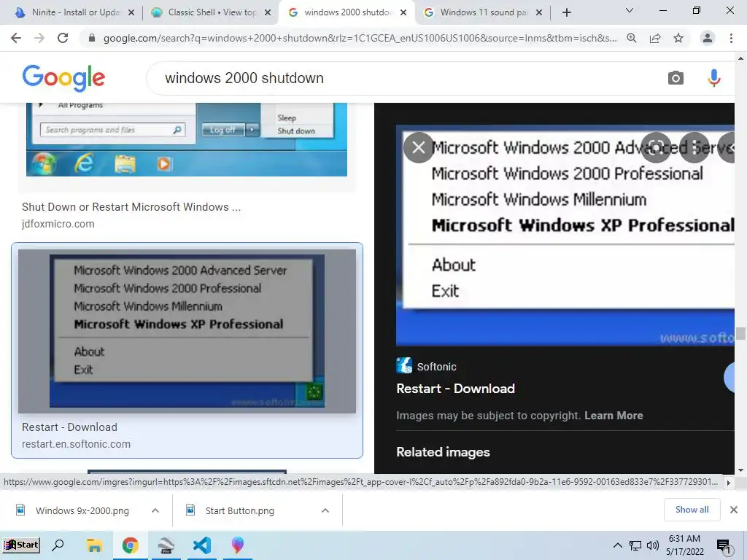Open downloaded Windows 9x-2000.png
Screen dimensions: 747x560
point(82,510)
